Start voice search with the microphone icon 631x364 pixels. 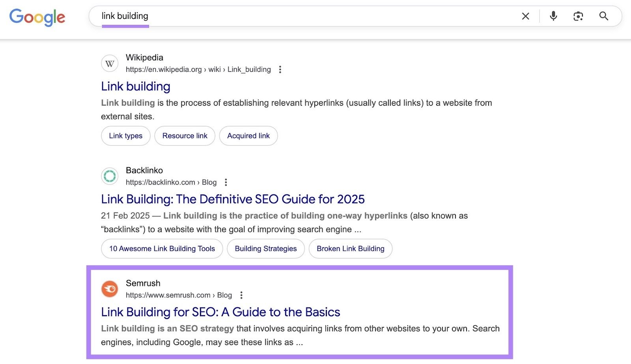[553, 16]
